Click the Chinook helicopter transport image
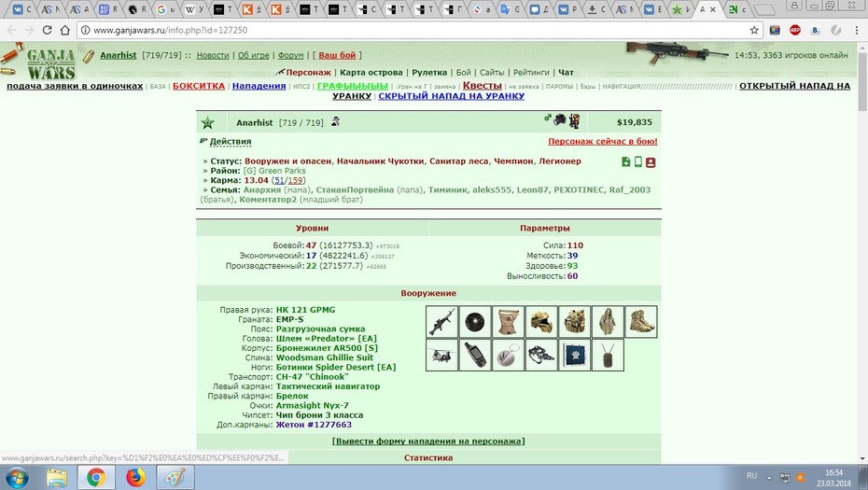Image resolution: width=868 pixels, height=490 pixels. (x=441, y=355)
